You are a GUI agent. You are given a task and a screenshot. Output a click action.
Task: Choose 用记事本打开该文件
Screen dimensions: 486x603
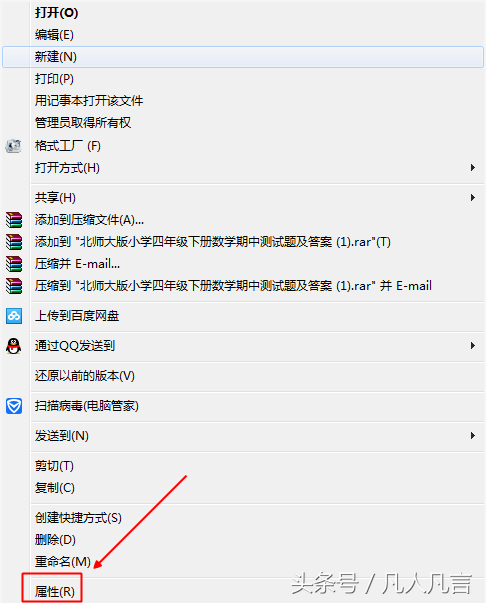[x=89, y=101]
